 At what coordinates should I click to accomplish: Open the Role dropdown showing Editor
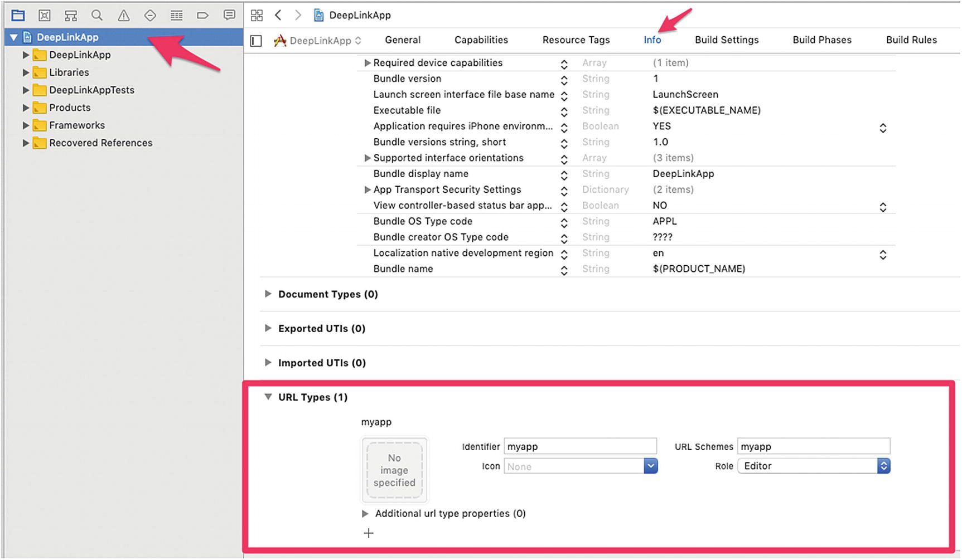click(x=813, y=466)
